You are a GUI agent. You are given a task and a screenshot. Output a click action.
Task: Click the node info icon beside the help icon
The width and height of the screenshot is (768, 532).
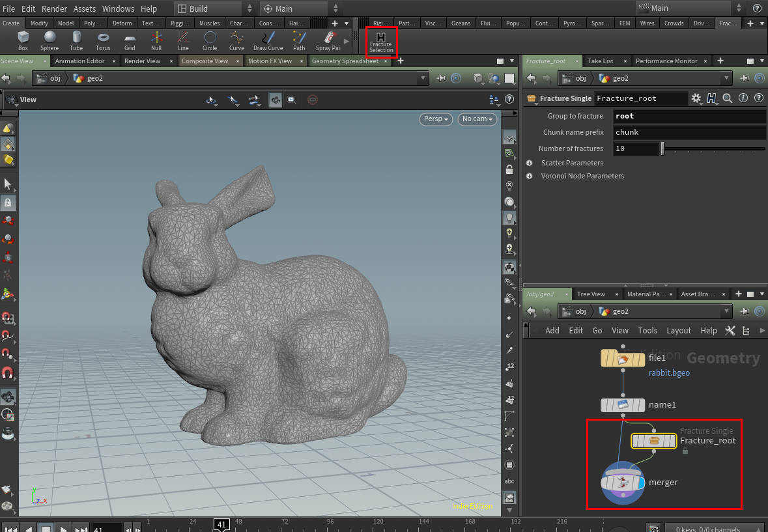[743, 98]
